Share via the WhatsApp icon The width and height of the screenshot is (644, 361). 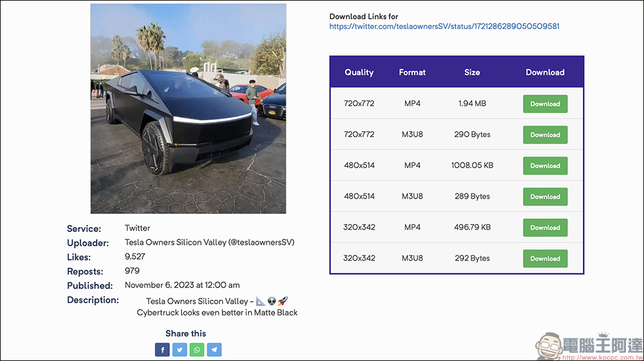[196, 350]
